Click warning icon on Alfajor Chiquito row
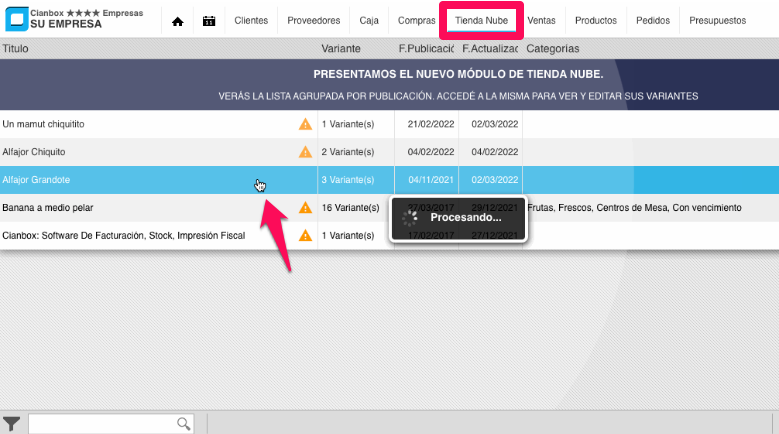779x434 pixels. click(x=305, y=152)
